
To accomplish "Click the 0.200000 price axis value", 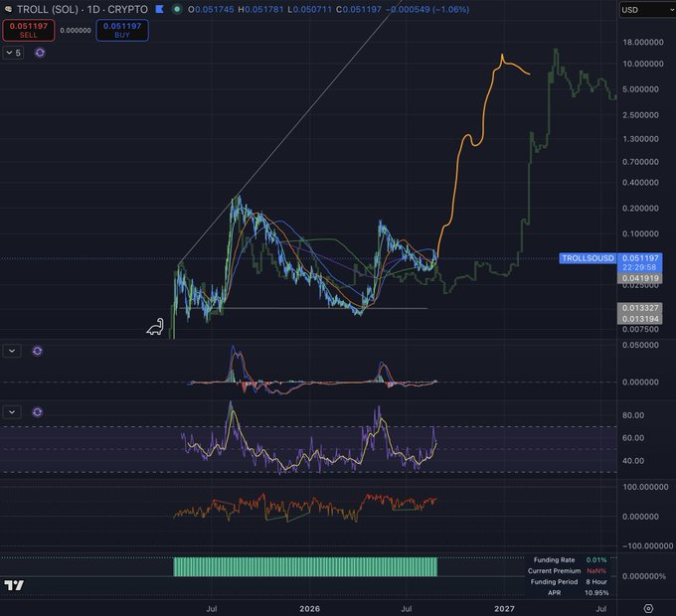I will [640, 208].
